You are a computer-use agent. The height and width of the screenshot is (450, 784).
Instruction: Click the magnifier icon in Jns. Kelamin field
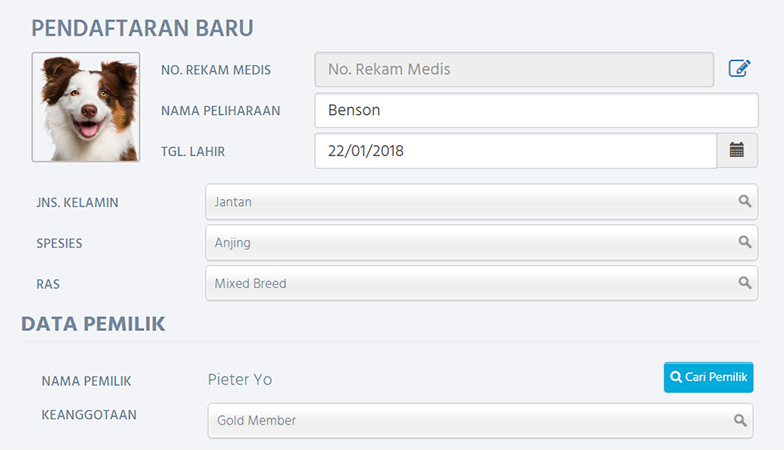click(x=744, y=202)
